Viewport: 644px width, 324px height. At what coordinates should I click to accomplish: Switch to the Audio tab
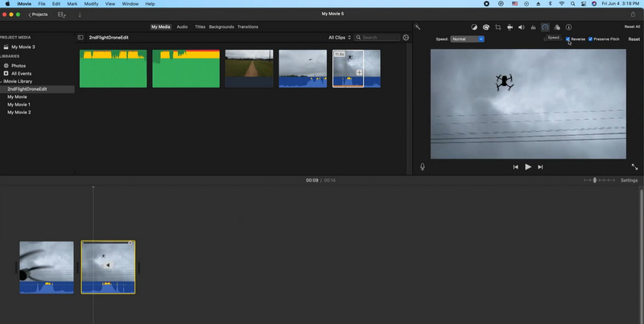(182, 27)
